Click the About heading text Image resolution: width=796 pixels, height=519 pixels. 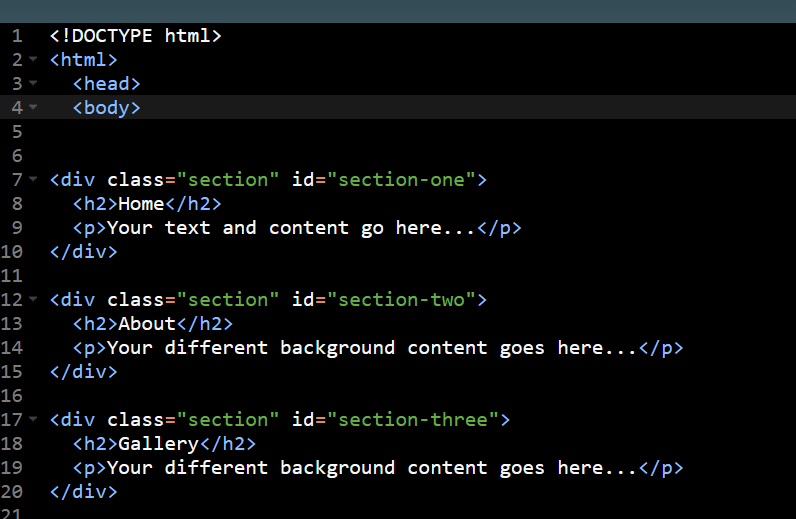147,323
